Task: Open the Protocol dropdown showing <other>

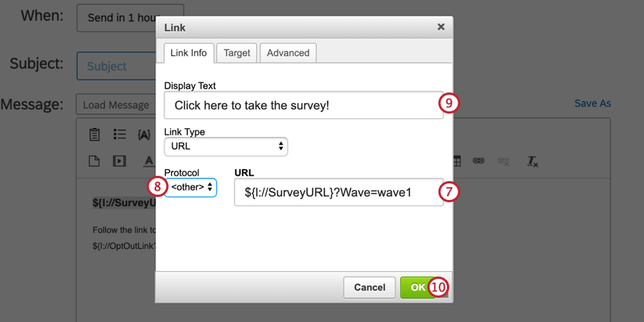Action: pos(191,187)
